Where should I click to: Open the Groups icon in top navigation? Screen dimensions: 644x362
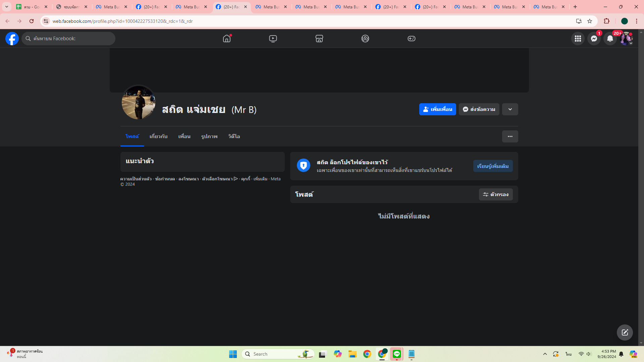tap(365, 39)
